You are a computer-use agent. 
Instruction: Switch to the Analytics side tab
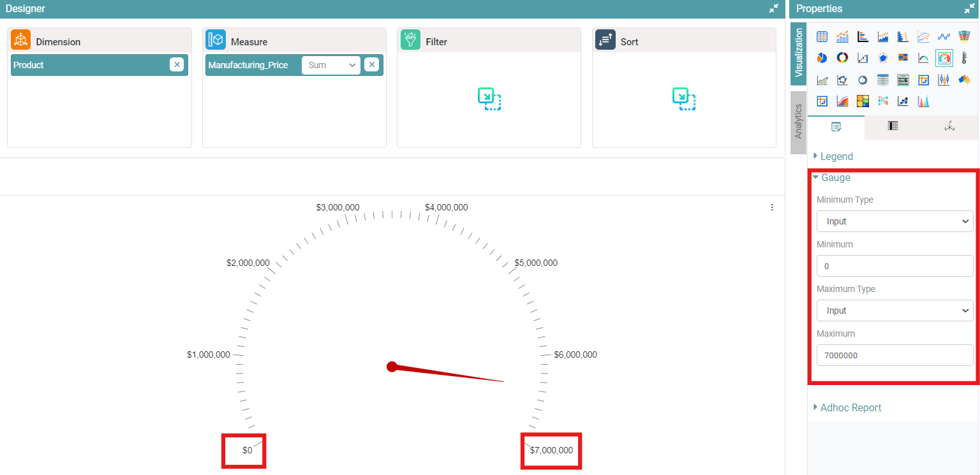click(798, 122)
